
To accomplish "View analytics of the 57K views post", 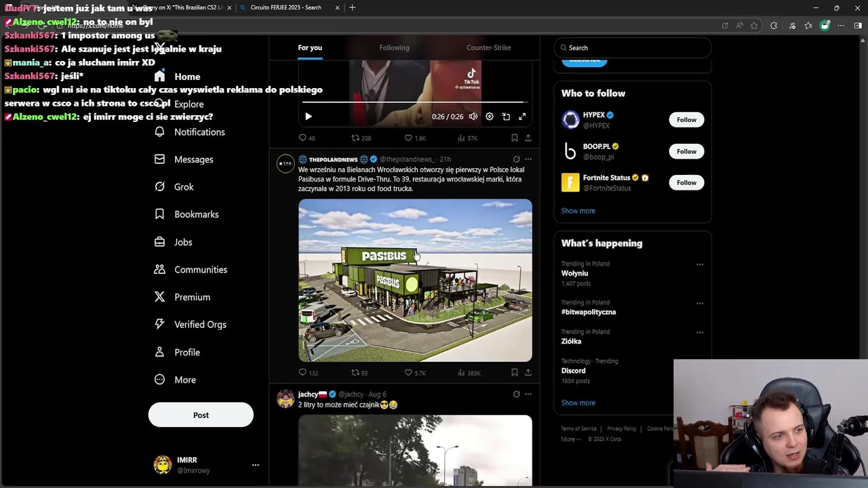I will [467, 138].
